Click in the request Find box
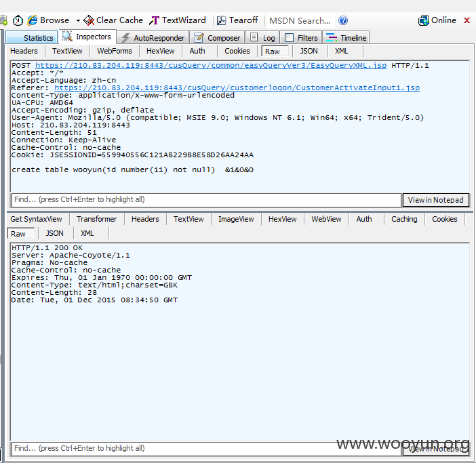 point(206,200)
